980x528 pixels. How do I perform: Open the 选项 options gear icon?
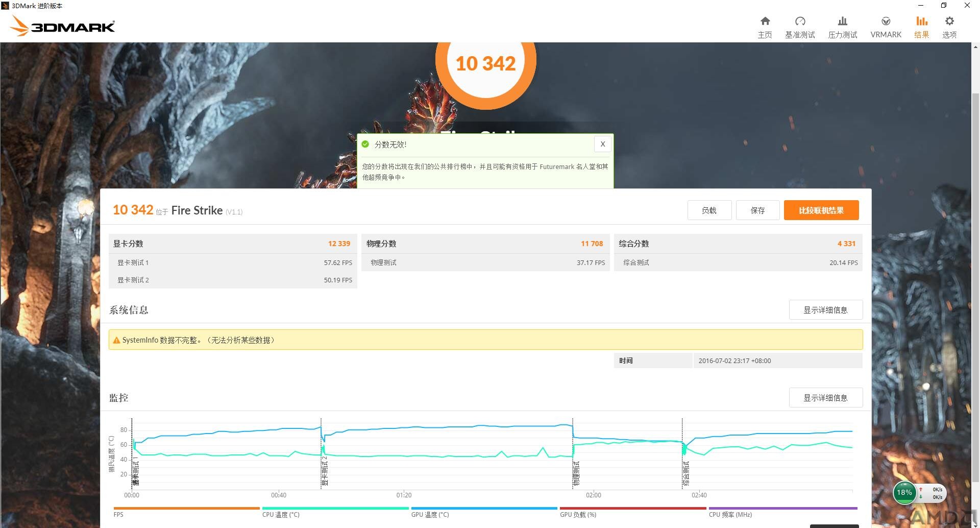[949, 21]
